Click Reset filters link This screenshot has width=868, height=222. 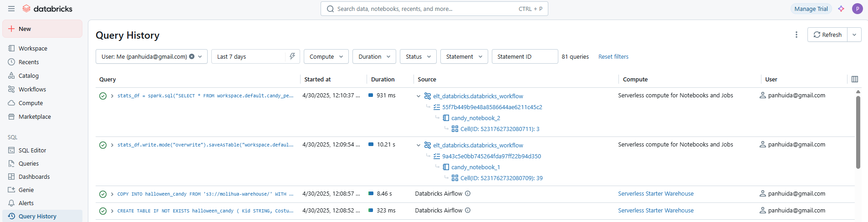pyautogui.click(x=613, y=56)
